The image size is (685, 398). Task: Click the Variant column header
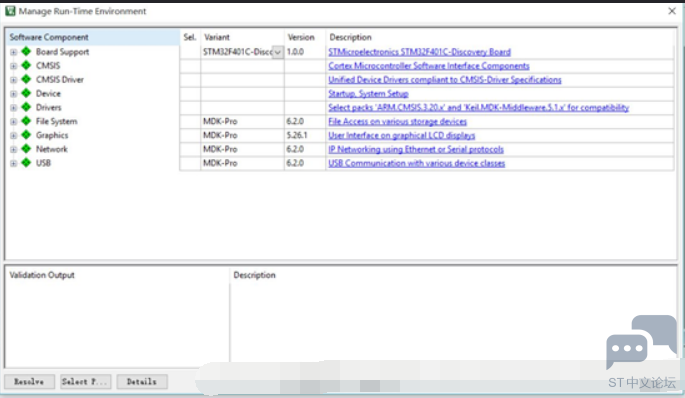click(242, 37)
